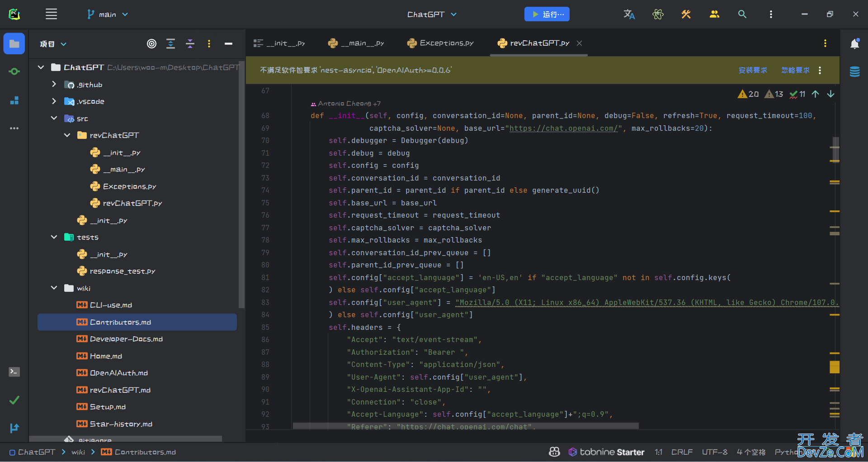This screenshot has width=868, height=462.
Task: Close the revChatGPT.py tab
Action: coord(579,43)
